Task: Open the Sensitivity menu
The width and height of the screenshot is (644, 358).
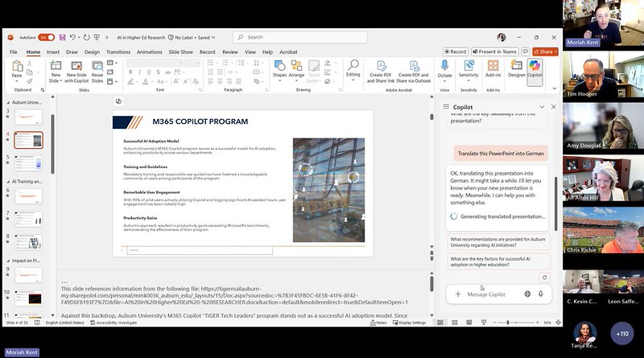Action: [469, 70]
